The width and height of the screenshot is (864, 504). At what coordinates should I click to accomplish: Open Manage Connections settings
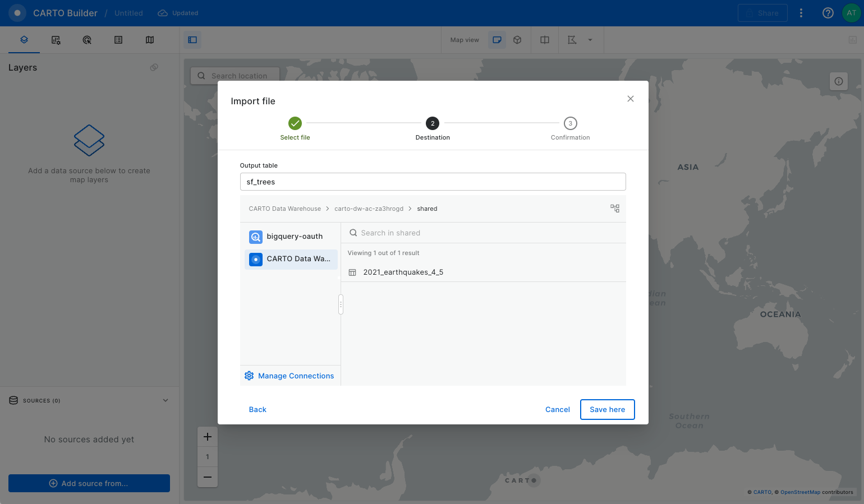[x=289, y=376]
